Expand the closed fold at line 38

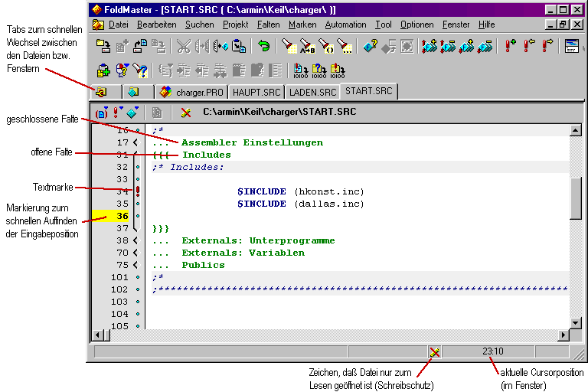pyautogui.click(x=136, y=240)
